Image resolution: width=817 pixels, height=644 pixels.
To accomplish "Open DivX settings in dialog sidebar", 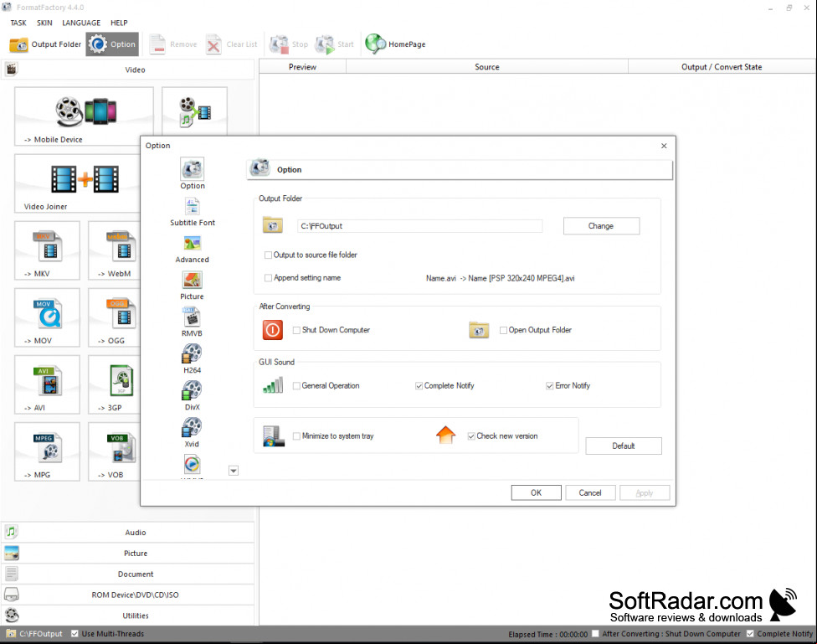I will pyautogui.click(x=193, y=396).
